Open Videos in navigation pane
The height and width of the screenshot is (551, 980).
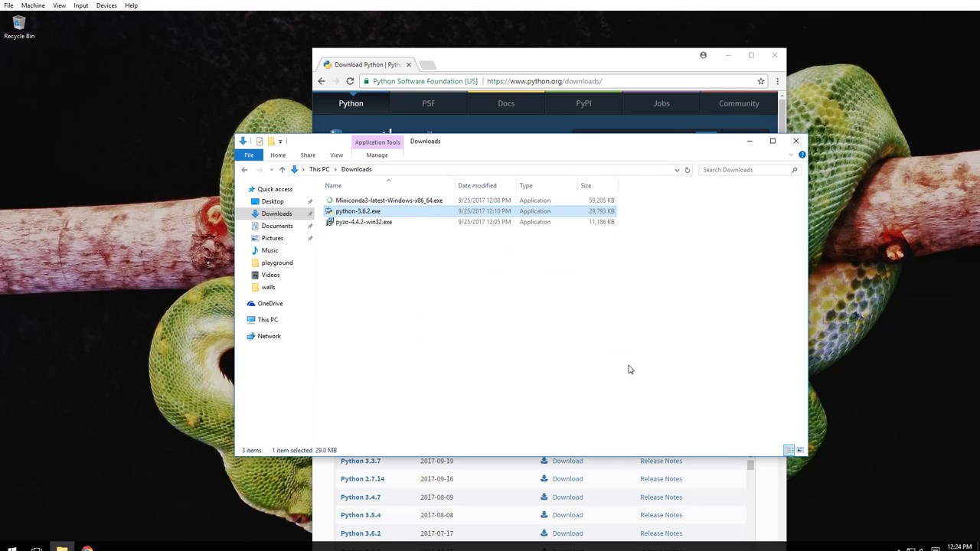tap(270, 275)
